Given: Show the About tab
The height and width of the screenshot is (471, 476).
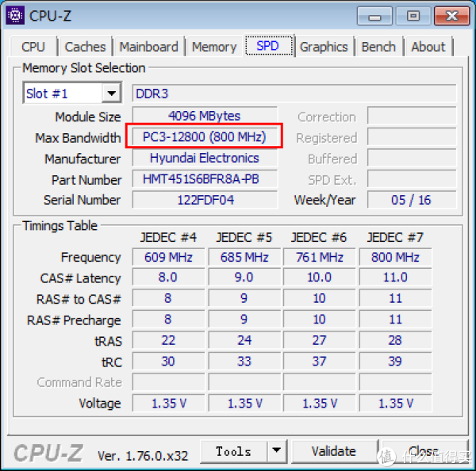Looking at the screenshot, I should tap(428, 47).
